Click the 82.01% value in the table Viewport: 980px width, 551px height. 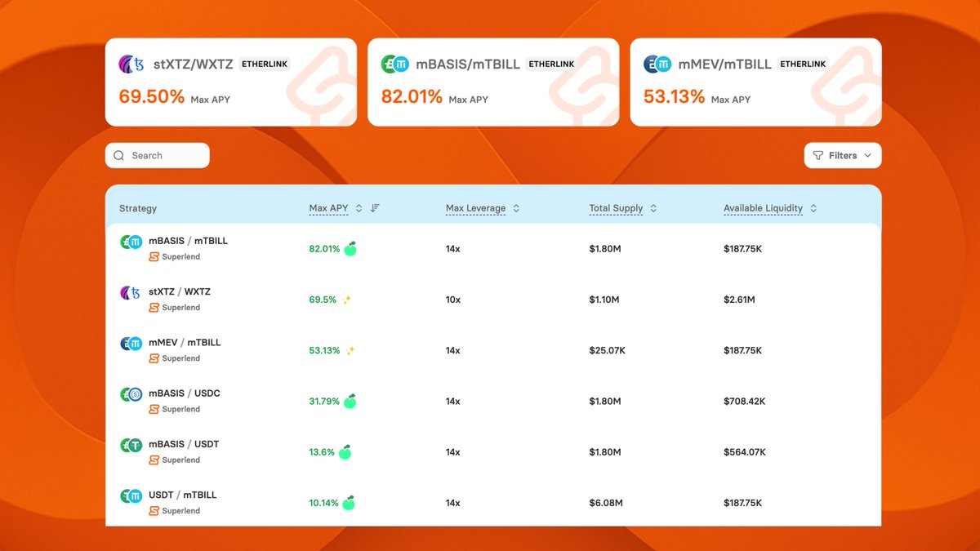click(324, 248)
